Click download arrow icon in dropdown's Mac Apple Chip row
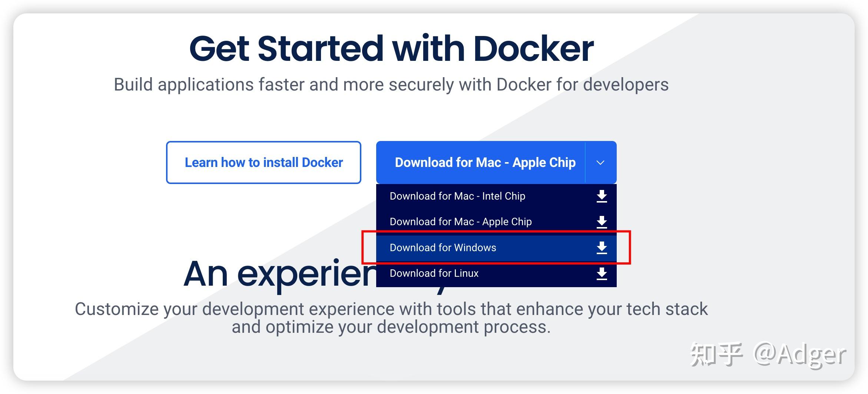Screen dimensions: 868x394 pos(602,222)
